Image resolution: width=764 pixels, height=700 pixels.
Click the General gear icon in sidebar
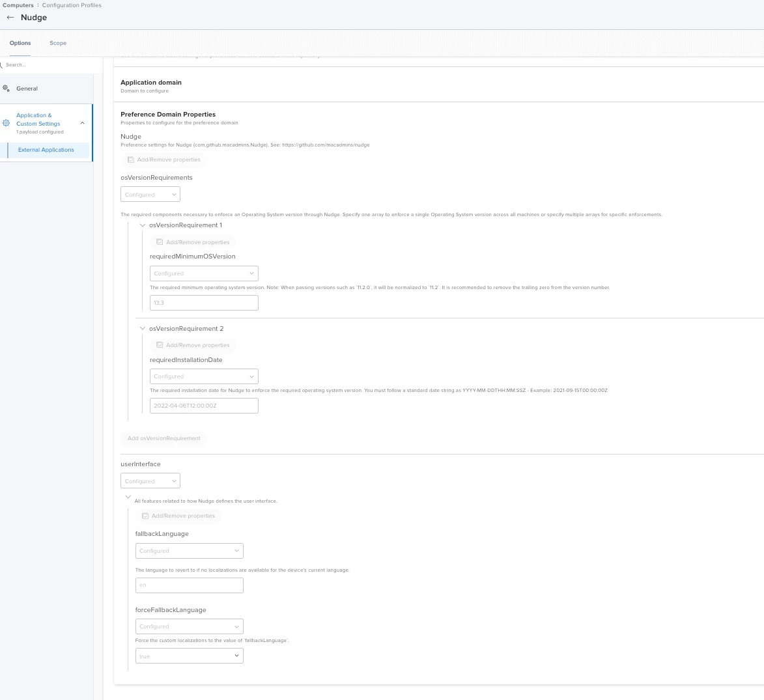click(6, 88)
